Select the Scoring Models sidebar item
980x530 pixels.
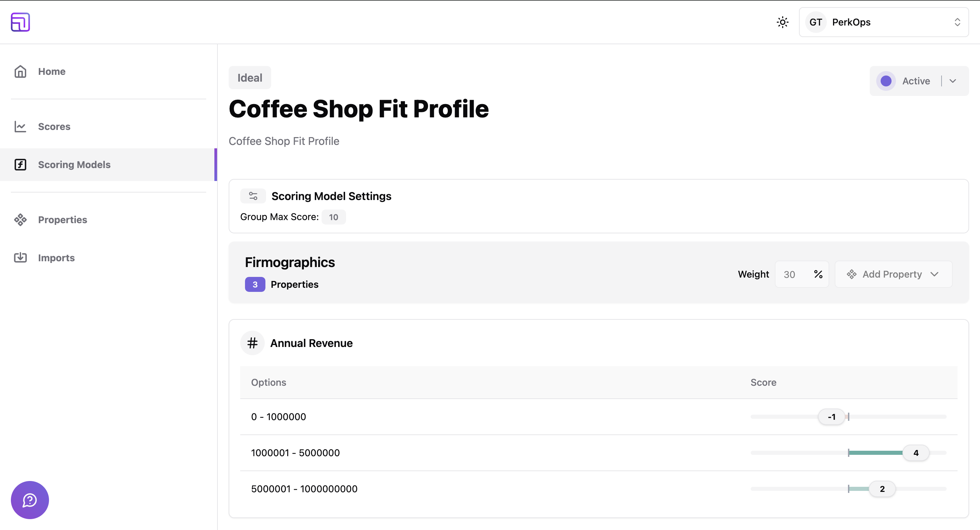(x=74, y=165)
